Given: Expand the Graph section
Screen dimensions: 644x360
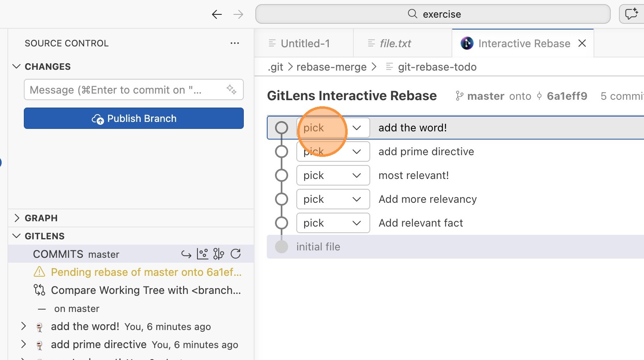Looking at the screenshot, I should click(x=16, y=218).
